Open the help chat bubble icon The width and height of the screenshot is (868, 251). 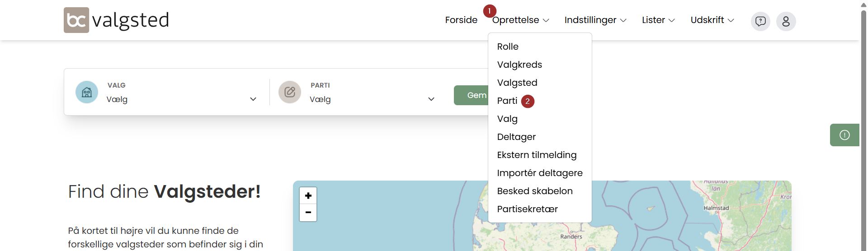pyautogui.click(x=760, y=21)
